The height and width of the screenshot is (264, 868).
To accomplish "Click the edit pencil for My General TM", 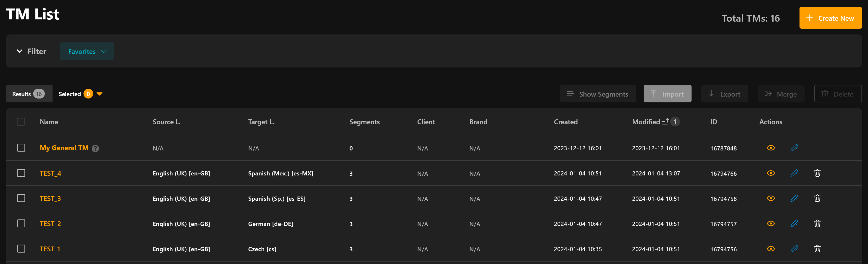I will (794, 148).
